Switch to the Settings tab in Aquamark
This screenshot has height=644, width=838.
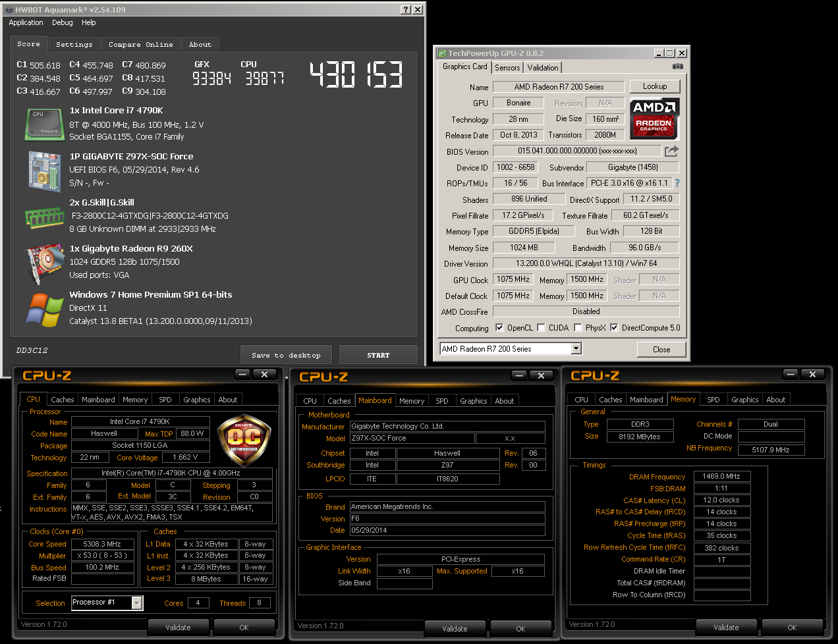(x=74, y=44)
